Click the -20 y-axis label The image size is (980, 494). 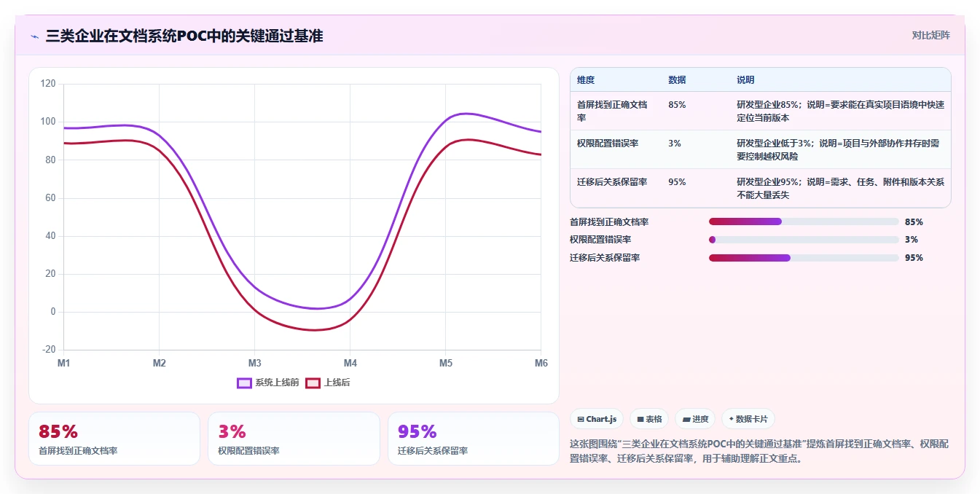(x=49, y=350)
